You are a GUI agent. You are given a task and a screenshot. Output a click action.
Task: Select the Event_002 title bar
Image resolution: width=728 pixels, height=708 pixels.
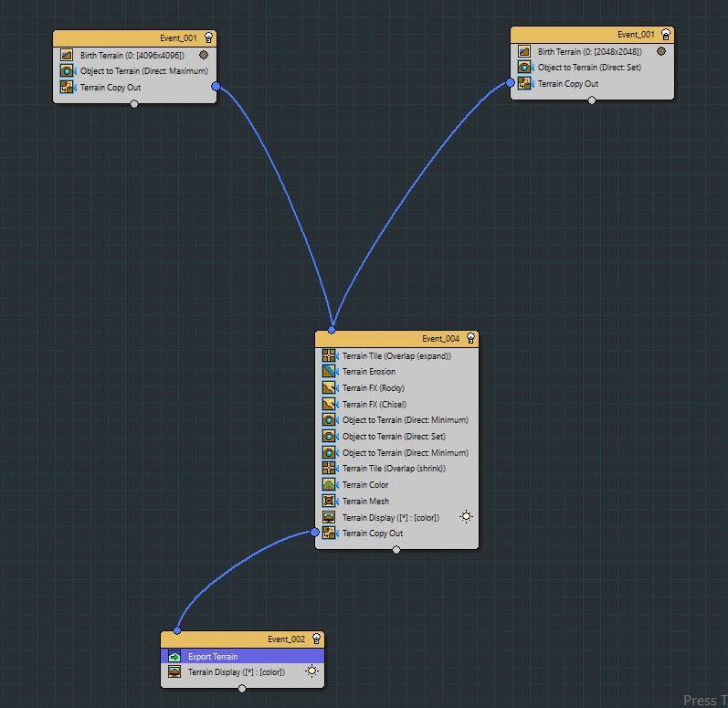[x=242, y=639]
